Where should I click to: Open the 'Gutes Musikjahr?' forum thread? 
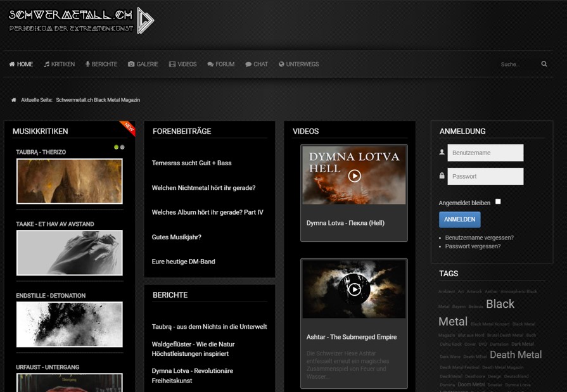(177, 237)
